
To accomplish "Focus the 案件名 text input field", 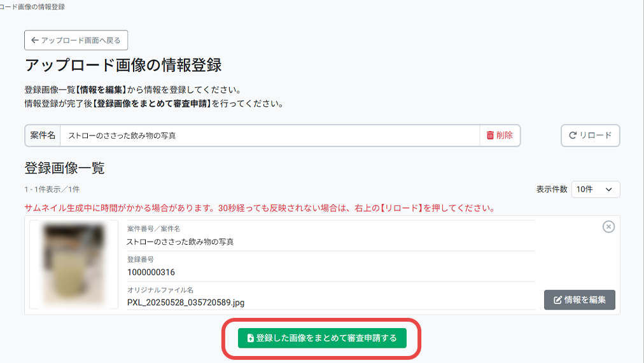I will (x=270, y=135).
